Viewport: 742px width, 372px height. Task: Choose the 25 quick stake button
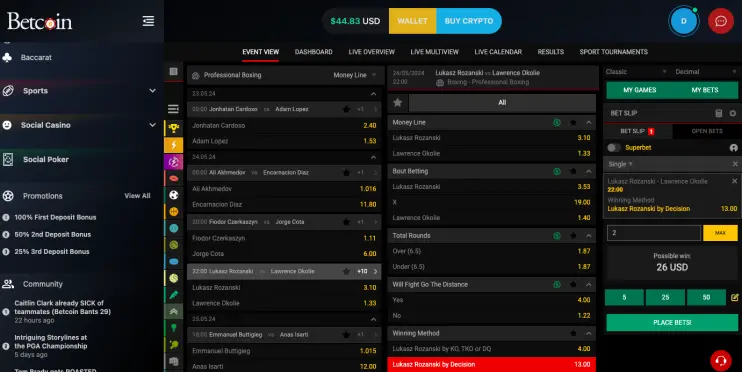(665, 297)
